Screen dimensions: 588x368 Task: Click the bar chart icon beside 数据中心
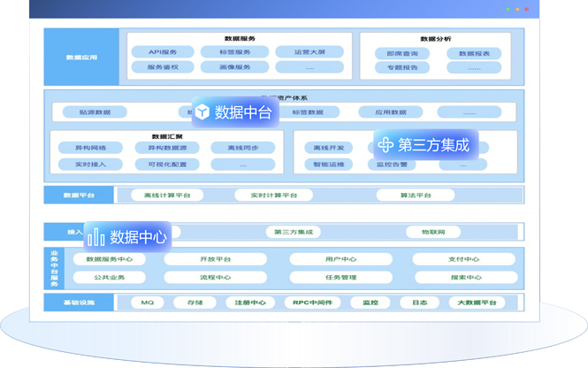pyautogui.click(x=95, y=237)
